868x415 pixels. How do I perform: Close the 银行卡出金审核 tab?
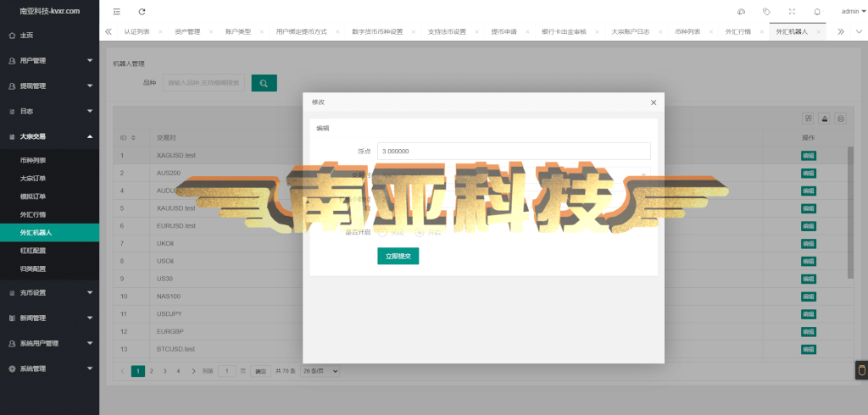(597, 31)
